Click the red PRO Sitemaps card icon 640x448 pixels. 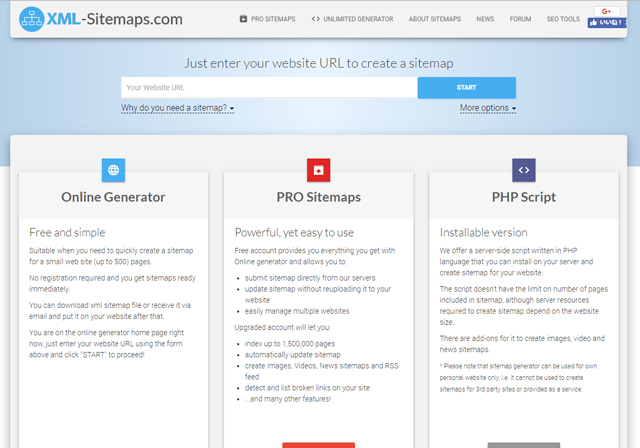(x=318, y=170)
